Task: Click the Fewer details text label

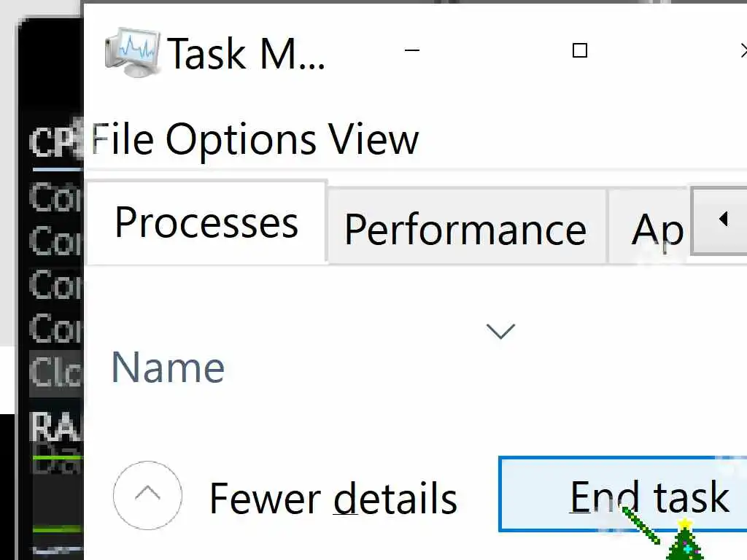Action: point(333,499)
